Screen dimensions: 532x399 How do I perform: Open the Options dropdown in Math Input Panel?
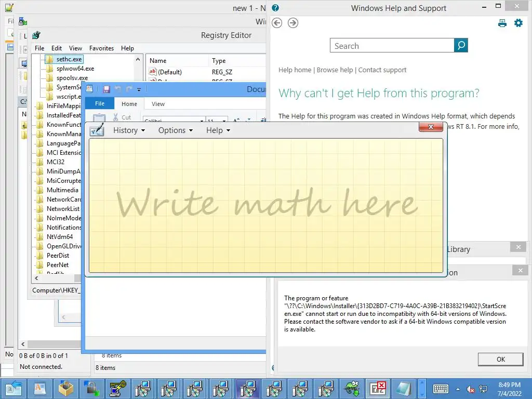coord(176,130)
